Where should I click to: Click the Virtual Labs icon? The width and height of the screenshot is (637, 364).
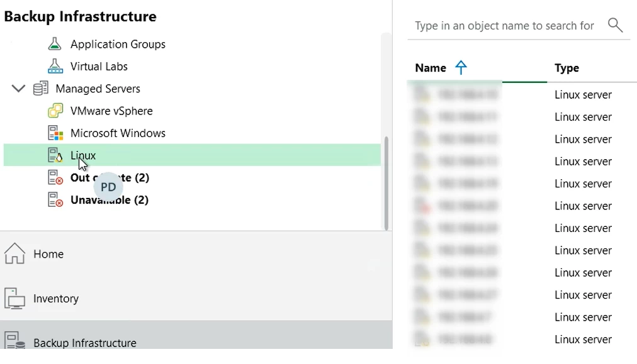coord(55,66)
